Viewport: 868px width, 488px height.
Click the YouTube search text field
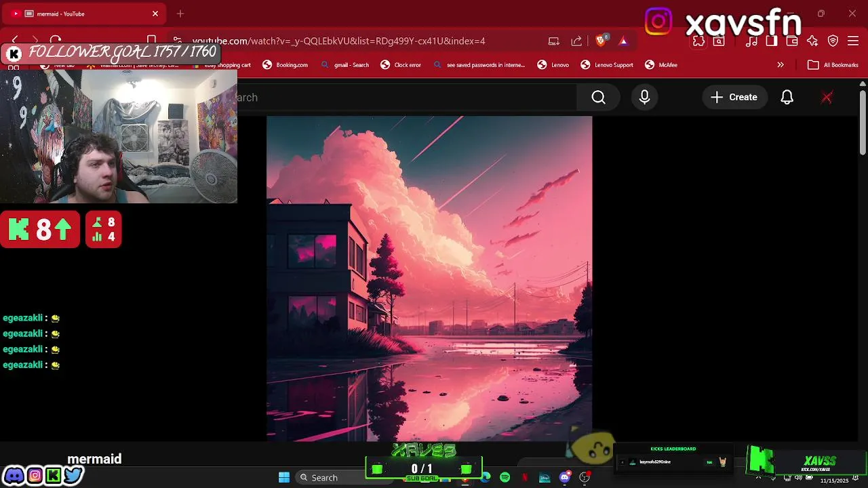point(407,98)
